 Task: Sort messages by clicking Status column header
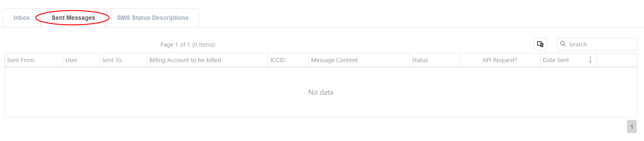click(x=420, y=60)
